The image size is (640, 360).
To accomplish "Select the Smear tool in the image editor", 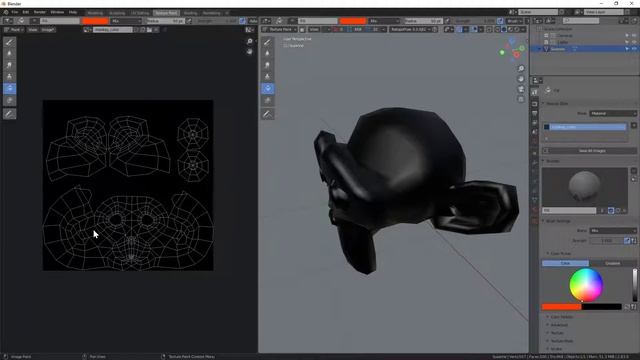I will [9, 65].
